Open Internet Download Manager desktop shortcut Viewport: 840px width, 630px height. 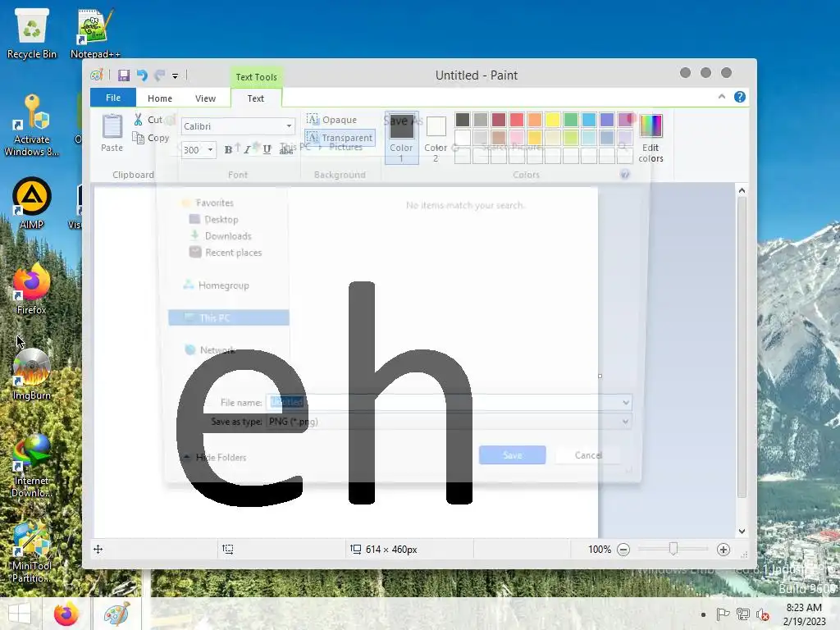coord(32,466)
